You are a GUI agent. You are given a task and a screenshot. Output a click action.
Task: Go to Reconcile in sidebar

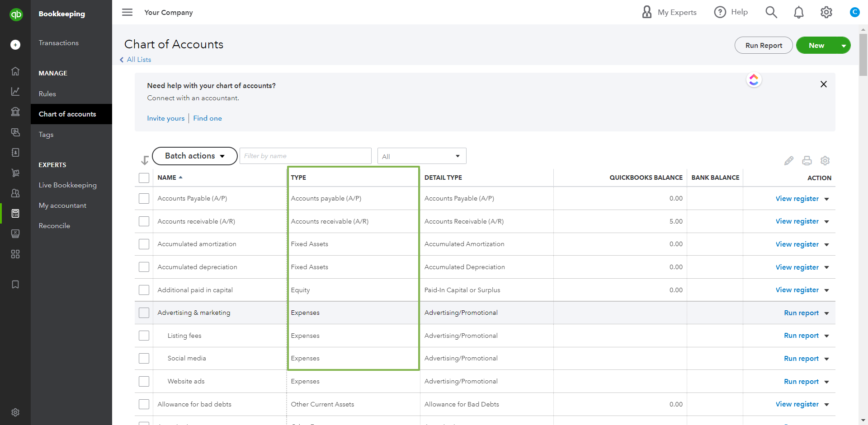tap(54, 226)
